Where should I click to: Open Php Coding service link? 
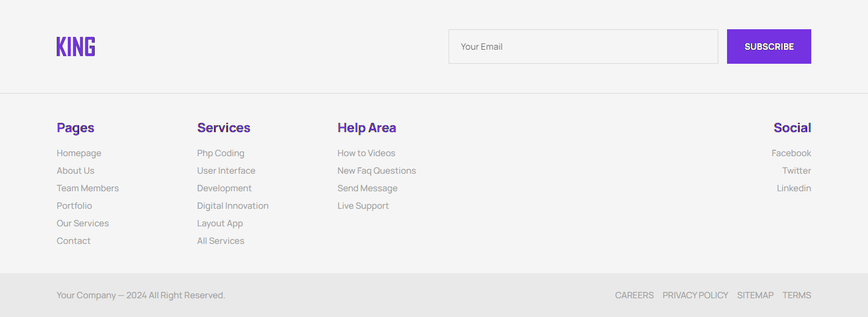tap(221, 153)
